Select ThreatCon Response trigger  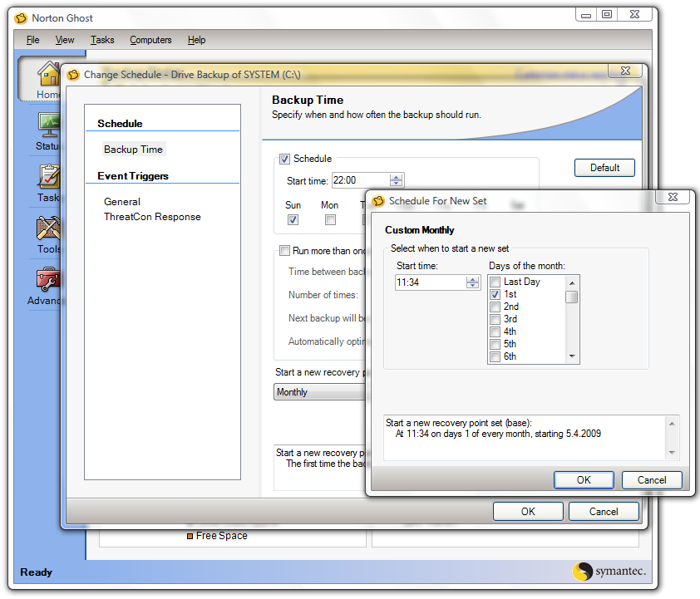click(152, 217)
